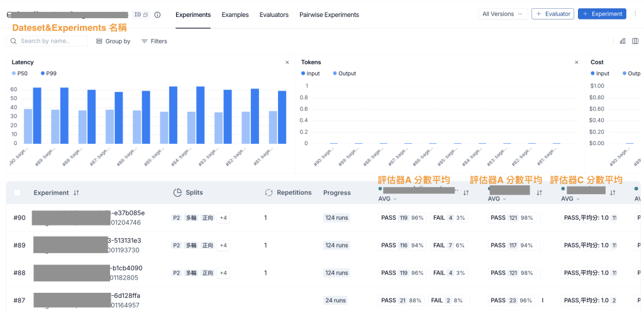644x311 pixels.
Task: Toggle the charts view icon
Action: [x=623, y=41]
